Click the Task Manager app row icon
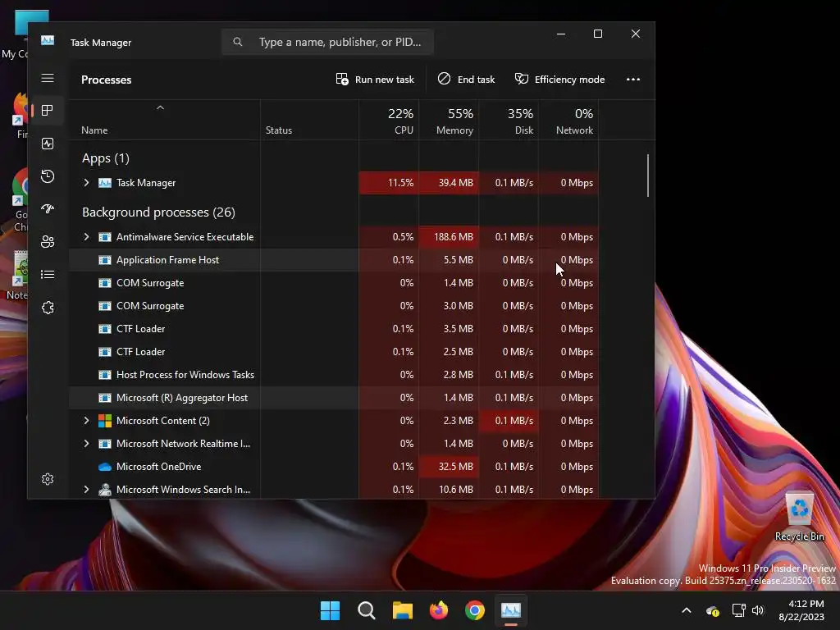Image resolution: width=840 pixels, height=630 pixels. [105, 183]
